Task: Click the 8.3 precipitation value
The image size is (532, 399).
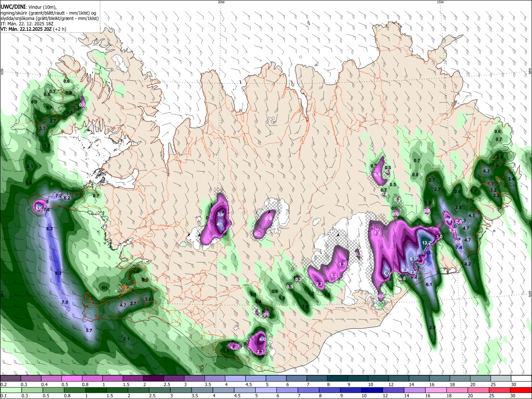Action: pyautogui.click(x=49, y=229)
